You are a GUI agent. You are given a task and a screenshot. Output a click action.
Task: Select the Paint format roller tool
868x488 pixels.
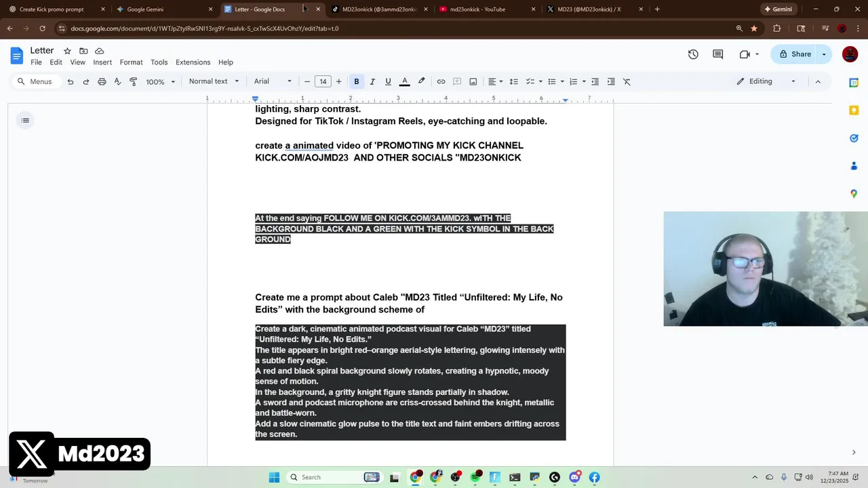[133, 81]
